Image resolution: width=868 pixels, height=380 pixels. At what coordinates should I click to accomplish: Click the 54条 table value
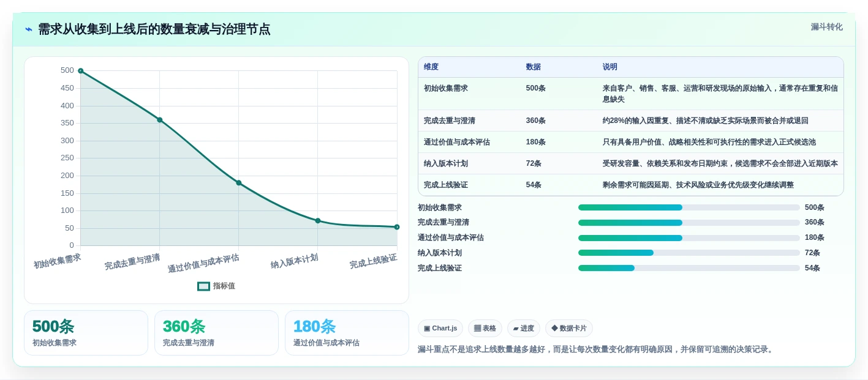point(534,185)
